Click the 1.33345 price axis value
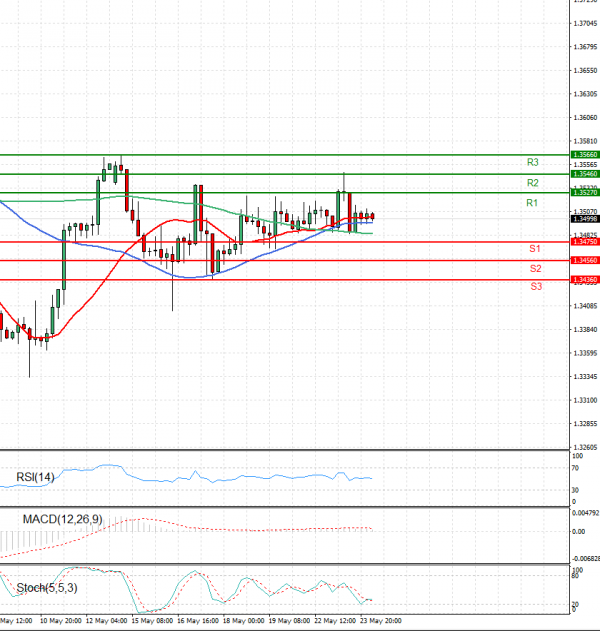This screenshot has height=631, width=600. (585, 377)
